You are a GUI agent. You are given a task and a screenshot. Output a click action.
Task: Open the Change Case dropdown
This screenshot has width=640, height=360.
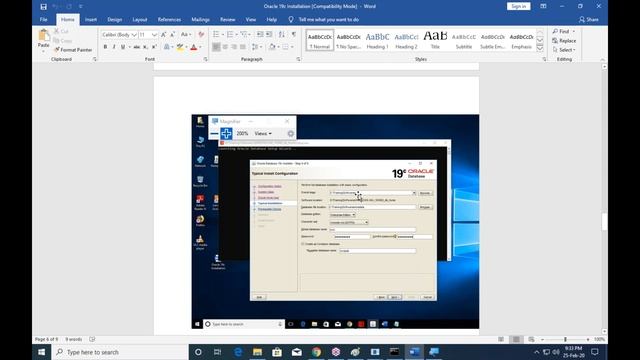[186, 35]
